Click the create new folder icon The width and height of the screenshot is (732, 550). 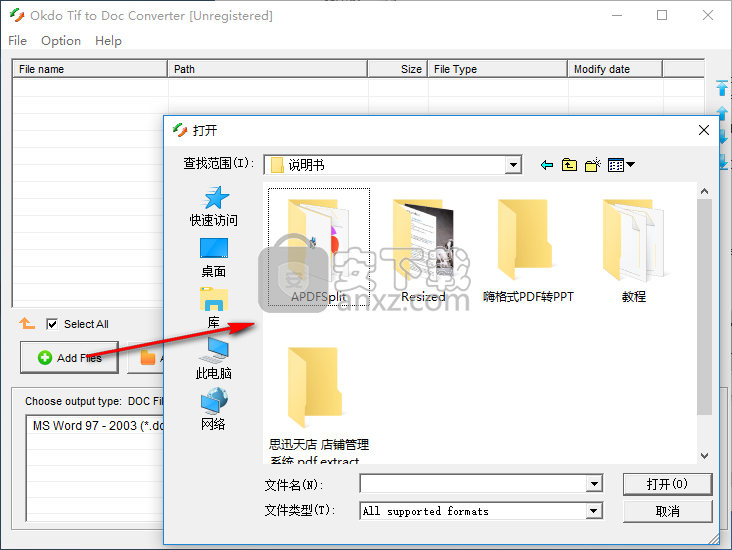click(592, 165)
